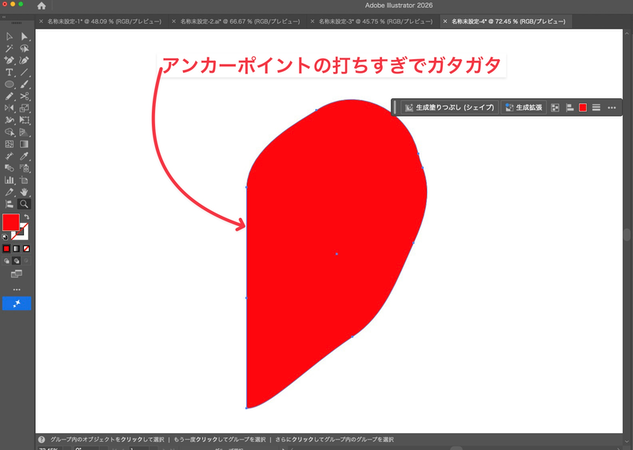
Task: Select the Ellipse tool
Action: coord(9,84)
